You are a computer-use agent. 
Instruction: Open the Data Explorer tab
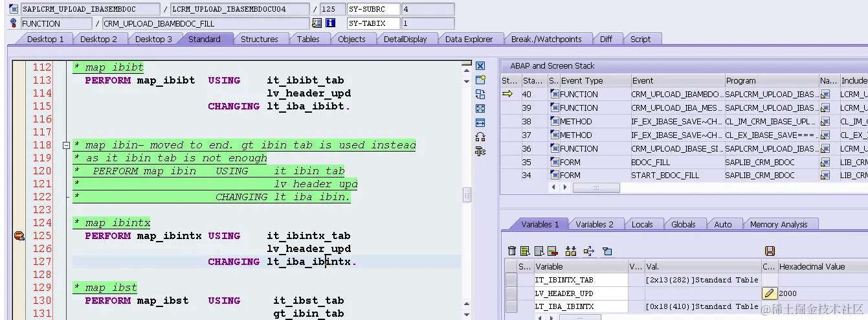coord(469,40)
